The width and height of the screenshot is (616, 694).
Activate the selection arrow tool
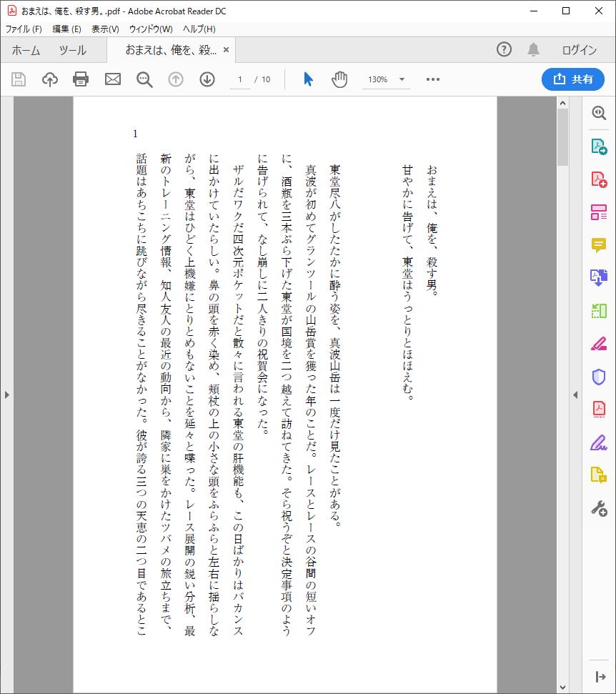(x=309, y=79)
